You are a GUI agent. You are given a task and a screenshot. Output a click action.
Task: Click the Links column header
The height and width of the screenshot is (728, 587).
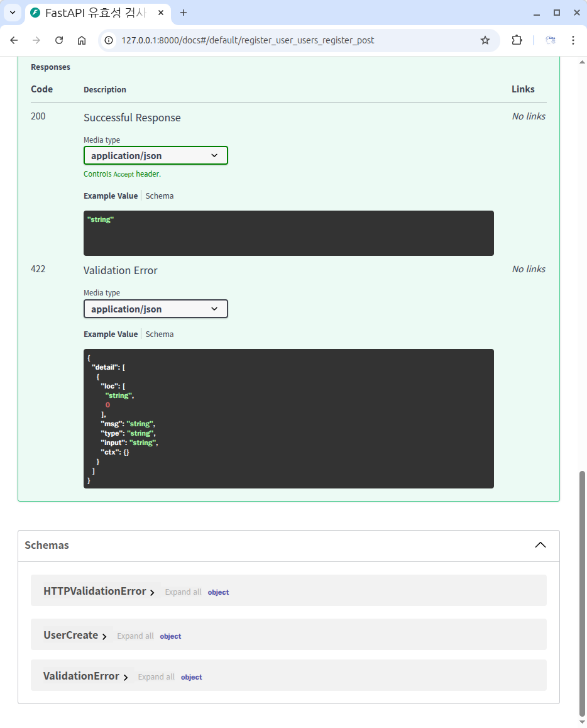pyautogui.click(x=523, y=89)
